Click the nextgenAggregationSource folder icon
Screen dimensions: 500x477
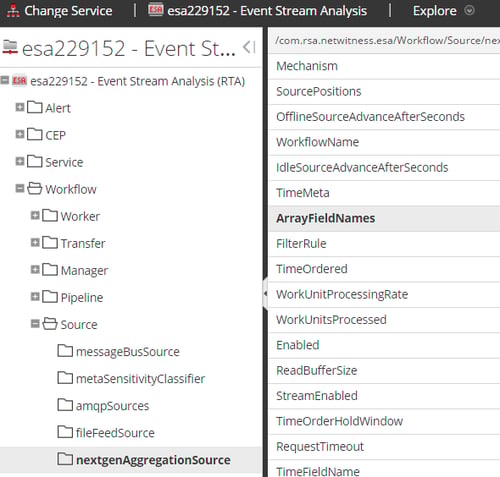[65, 459]
